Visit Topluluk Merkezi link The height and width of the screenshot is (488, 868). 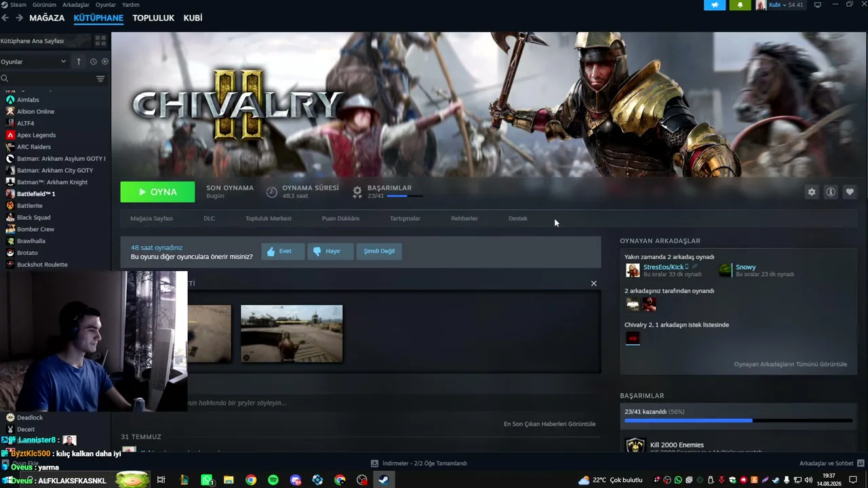click(268, 218)
